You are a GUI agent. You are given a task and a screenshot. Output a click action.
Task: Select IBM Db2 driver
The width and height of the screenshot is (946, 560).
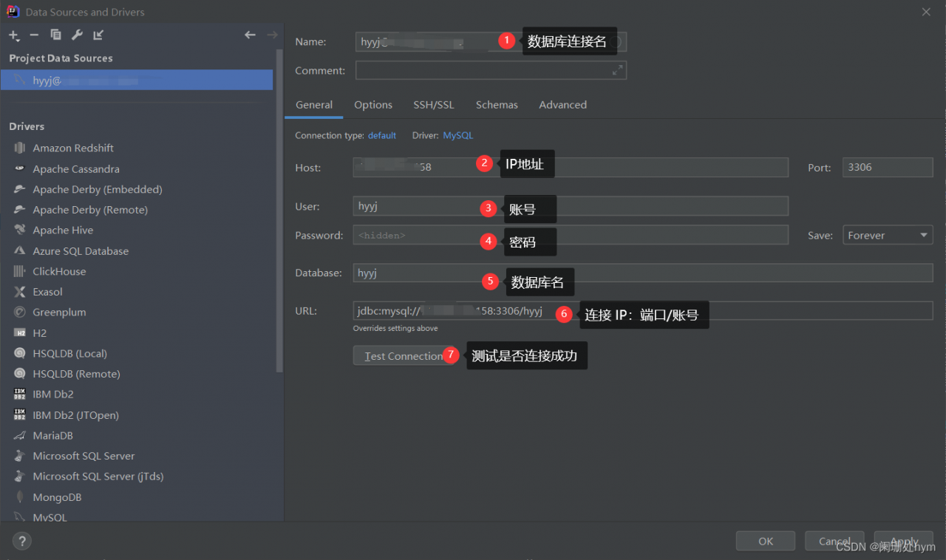[x=52, y=395]
